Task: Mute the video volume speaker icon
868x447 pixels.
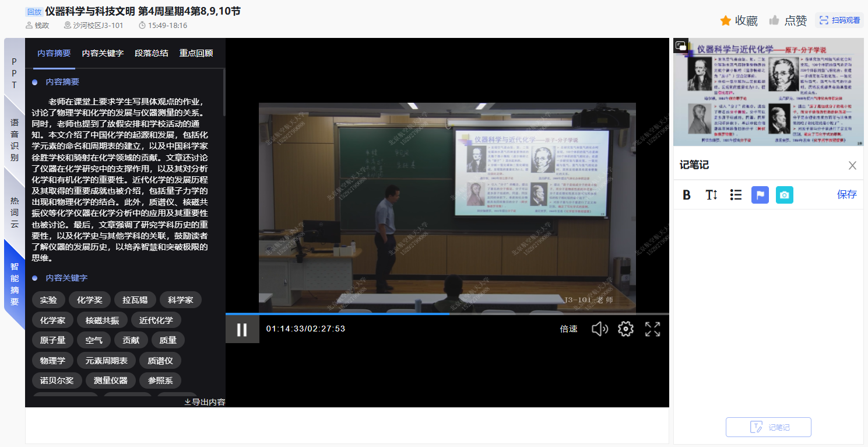Action: tap(599, 329)
